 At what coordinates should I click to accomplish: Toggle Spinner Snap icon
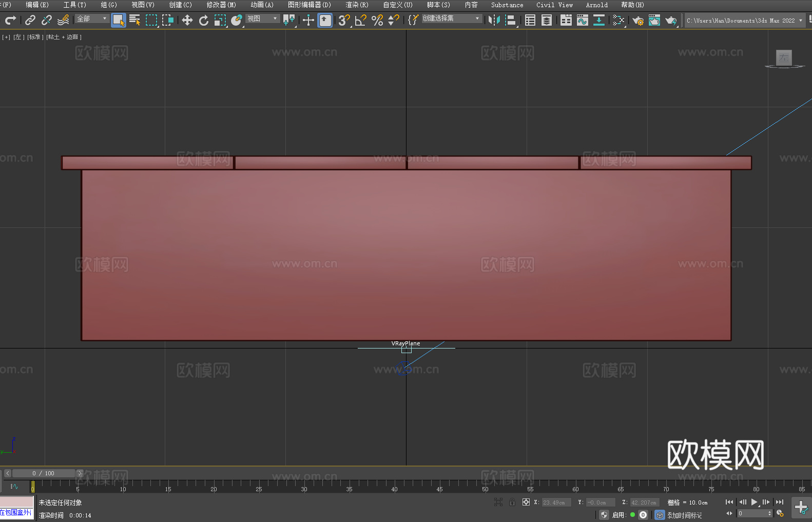(x=394, y=20)
